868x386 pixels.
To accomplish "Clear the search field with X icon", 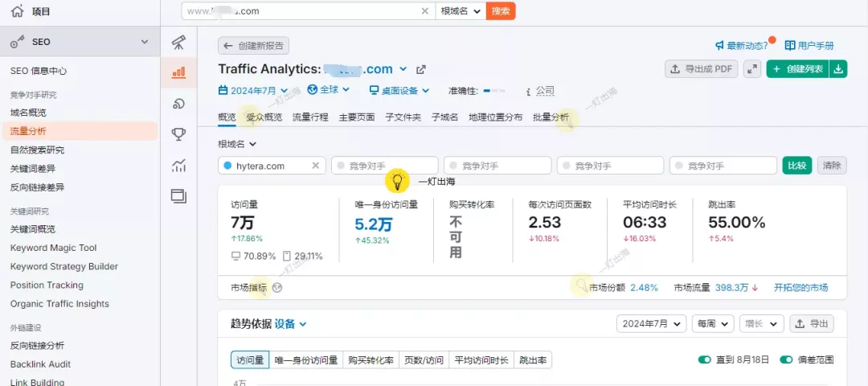I will coord(425,11).
